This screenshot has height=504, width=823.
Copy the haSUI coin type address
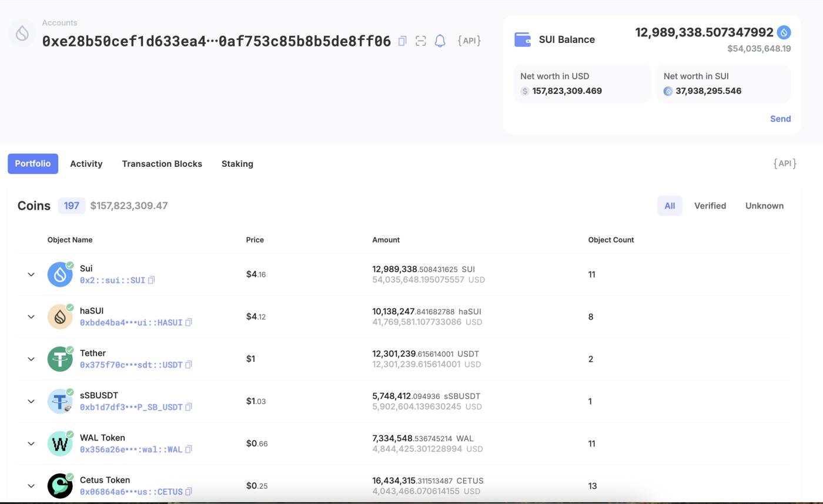pyautogui.click(x=189, y=322)
